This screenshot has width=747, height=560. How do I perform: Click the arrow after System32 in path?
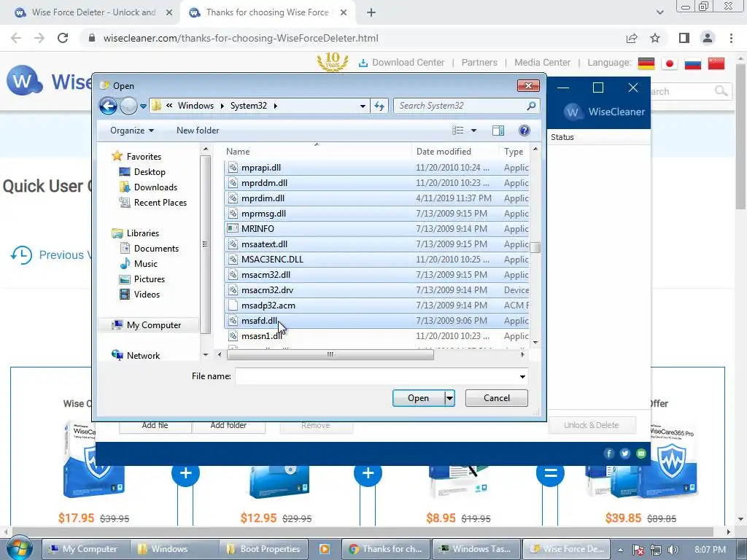point(275,106)
